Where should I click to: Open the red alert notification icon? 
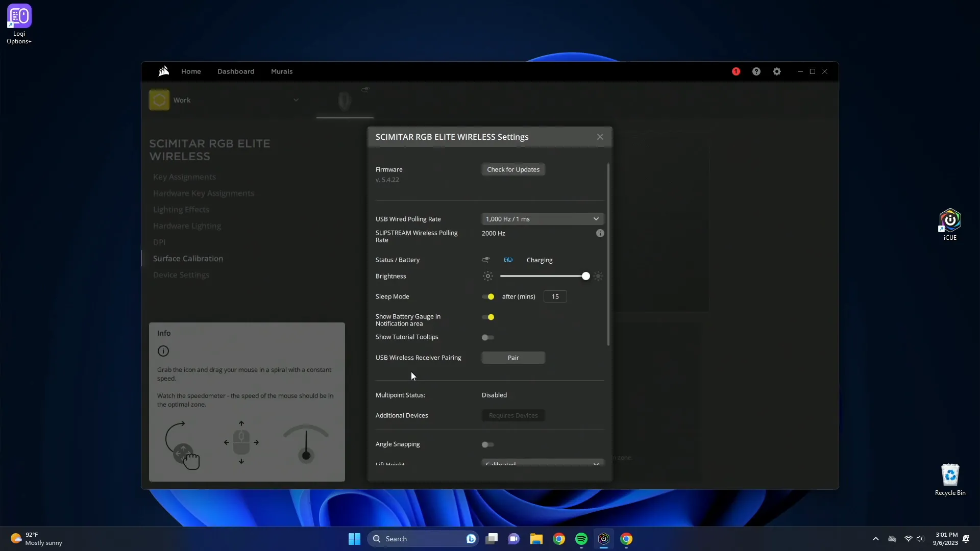[x=736, y=71]
